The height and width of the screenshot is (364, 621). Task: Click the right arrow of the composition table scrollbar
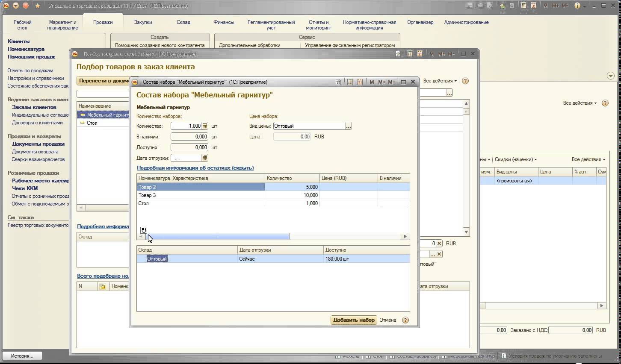pyautogui.click(x=405, y=236)
